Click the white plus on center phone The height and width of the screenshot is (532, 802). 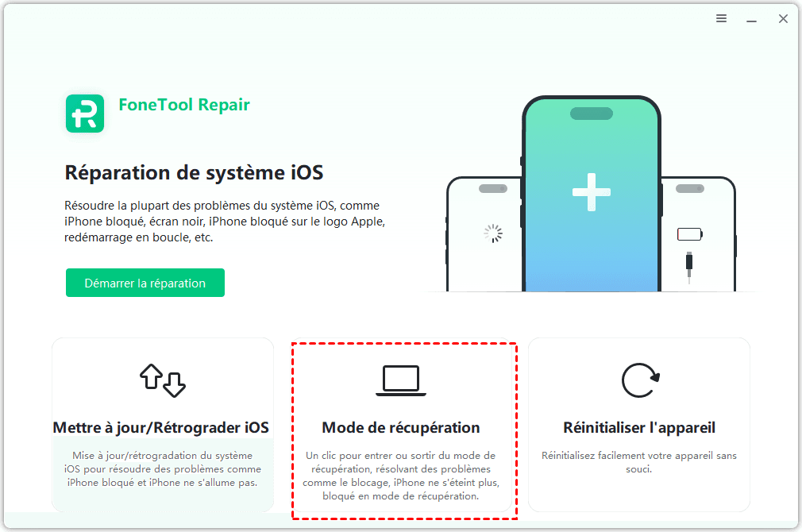(x=592, y=192)
